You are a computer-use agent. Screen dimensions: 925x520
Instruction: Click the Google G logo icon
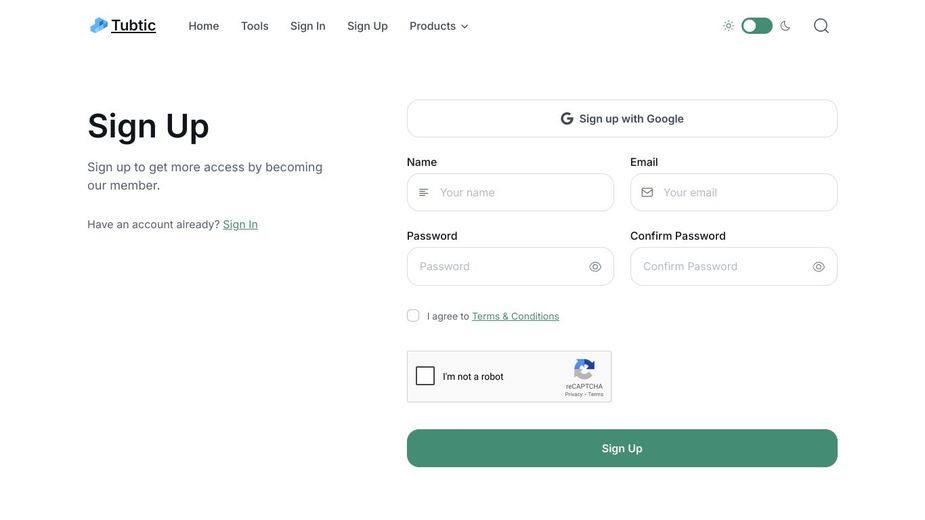pyautogui.click(x=567, y=119)
